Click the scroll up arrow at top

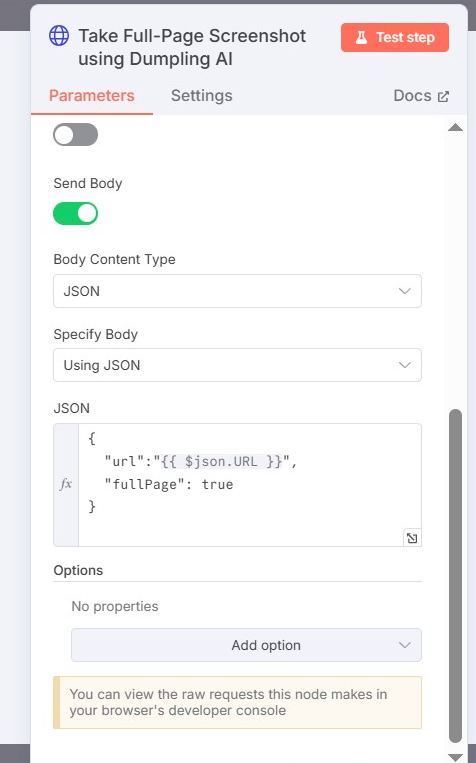coord(455,127)
